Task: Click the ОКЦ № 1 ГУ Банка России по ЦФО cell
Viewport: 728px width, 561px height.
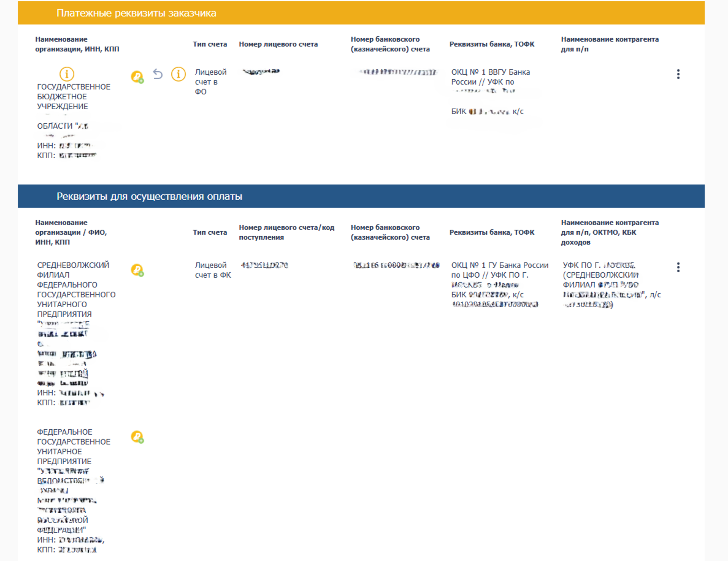Action: 500,284
